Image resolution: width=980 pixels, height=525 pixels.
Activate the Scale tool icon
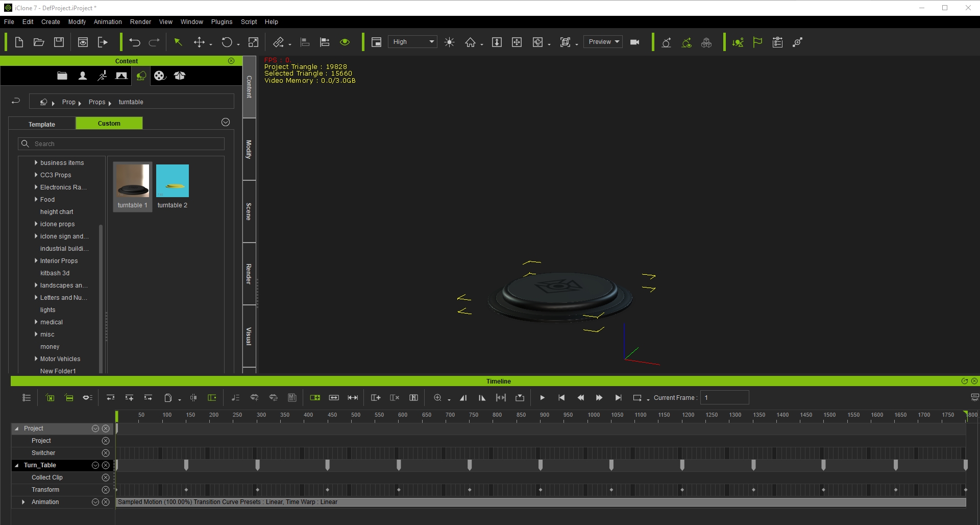click(x=253, y=42)
